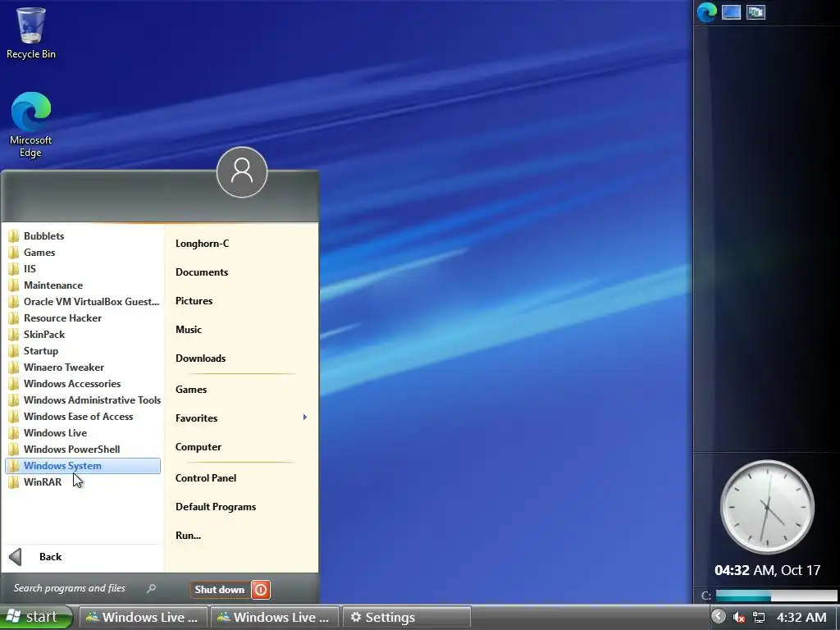Open Documents from Start menu

(202, 272)
